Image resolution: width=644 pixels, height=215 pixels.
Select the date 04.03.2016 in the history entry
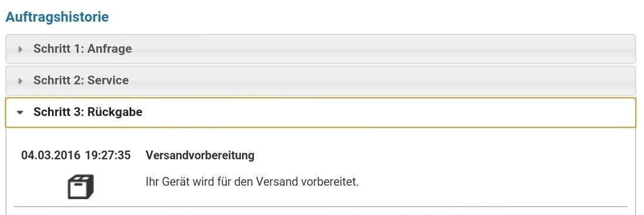[51, 155]
